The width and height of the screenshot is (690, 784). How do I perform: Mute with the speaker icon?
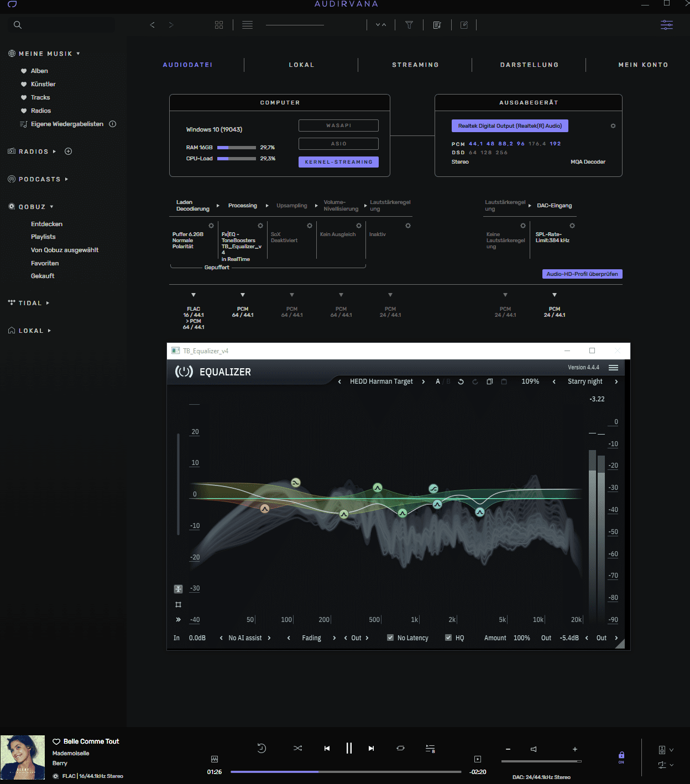click(x=534, y=749)
